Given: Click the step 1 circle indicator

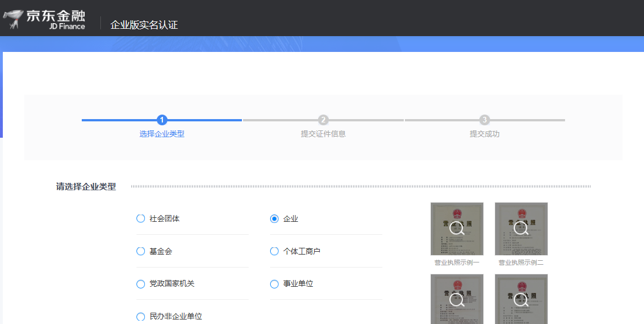Looking at the screenshot, I should 162,120.
